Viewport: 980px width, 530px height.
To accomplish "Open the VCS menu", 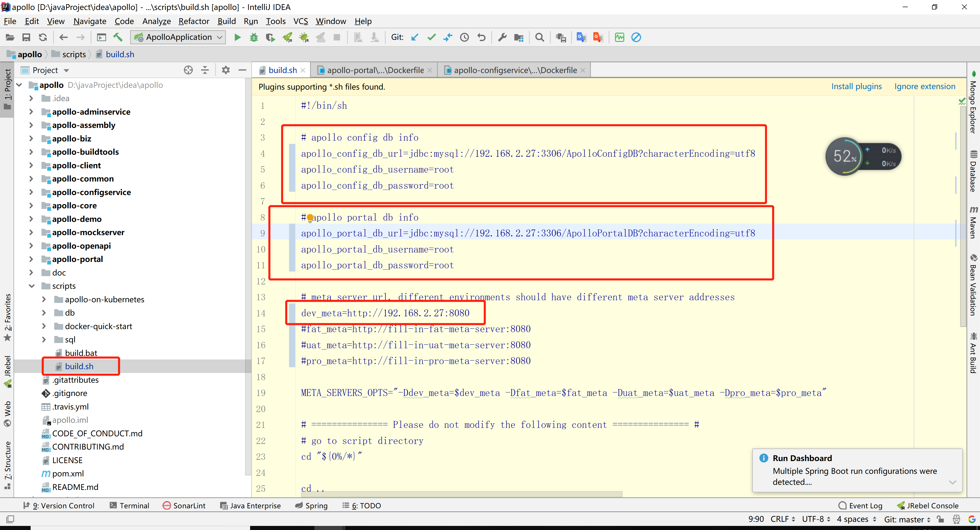I will point(300,21).
